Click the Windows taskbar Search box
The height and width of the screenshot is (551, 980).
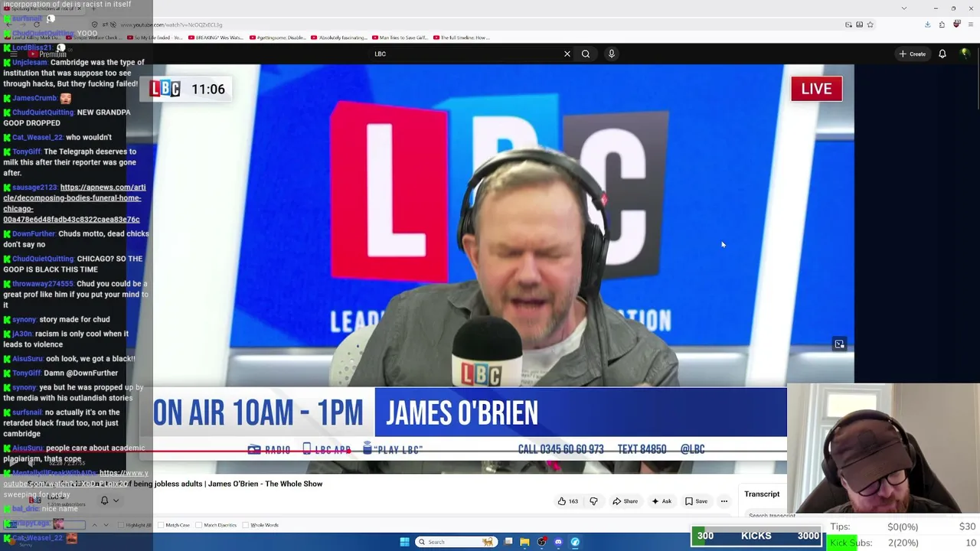pyautogui.click(x=456, y=542)
